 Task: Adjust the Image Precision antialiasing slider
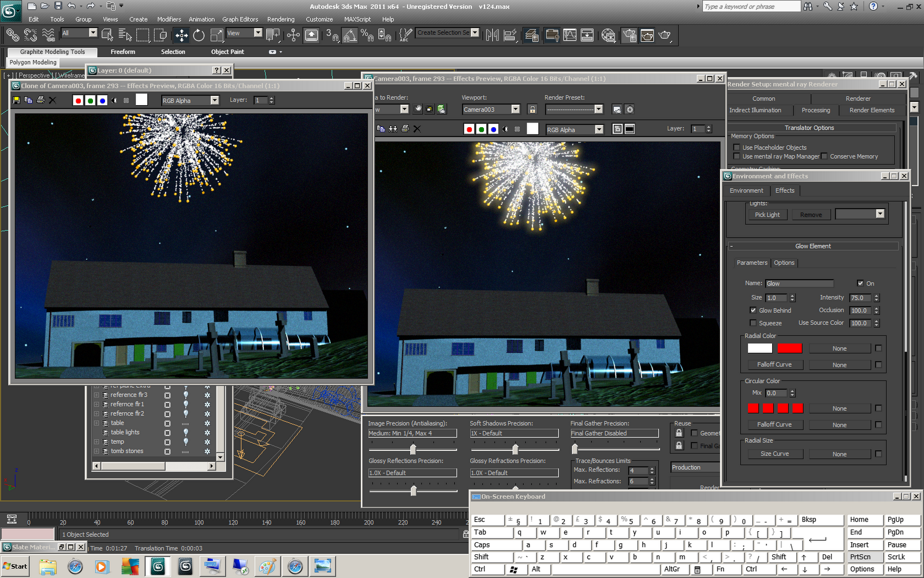click(x=413, y=449)
